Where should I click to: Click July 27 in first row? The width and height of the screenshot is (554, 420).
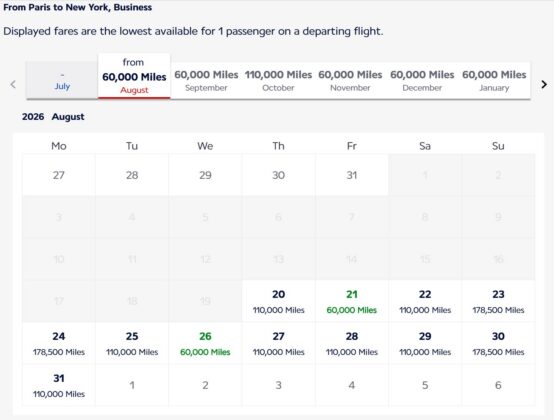59,175
